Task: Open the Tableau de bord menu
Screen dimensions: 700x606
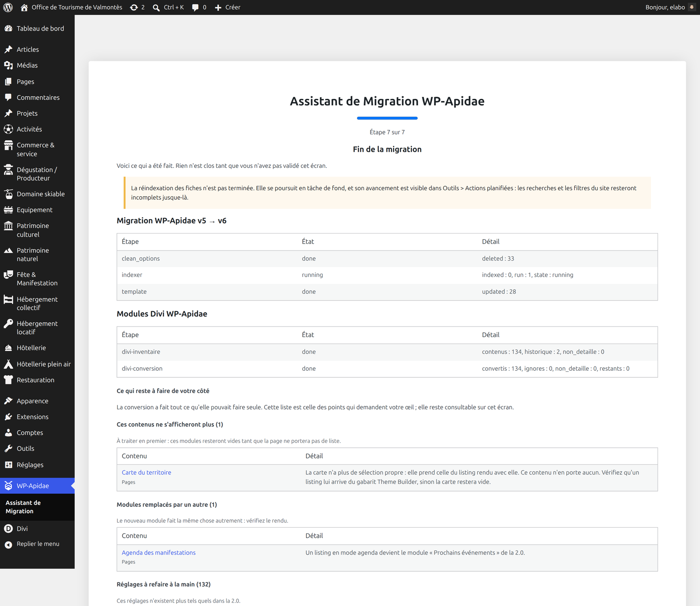Action: (x=40, y=28)
